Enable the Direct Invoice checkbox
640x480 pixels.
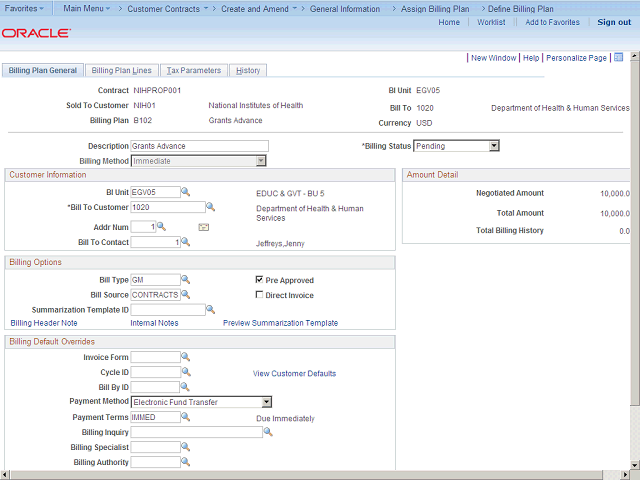click(x=260, y=295)
